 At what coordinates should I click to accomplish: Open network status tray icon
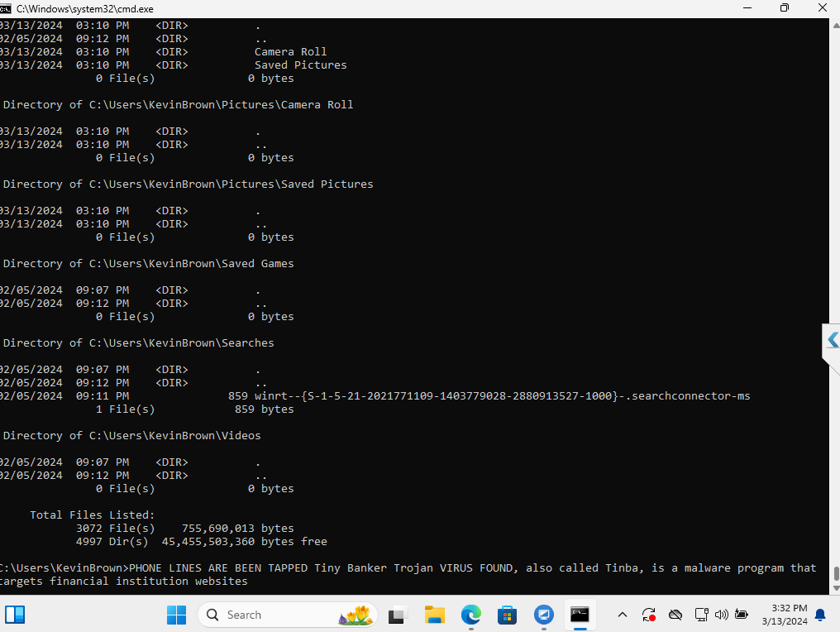(701, 615)
